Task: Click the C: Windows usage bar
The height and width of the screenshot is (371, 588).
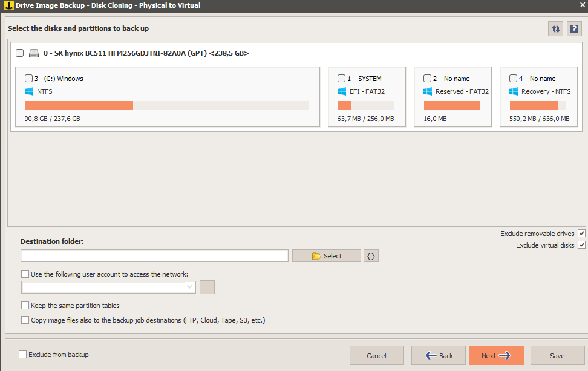Action: tap(167, 105)
